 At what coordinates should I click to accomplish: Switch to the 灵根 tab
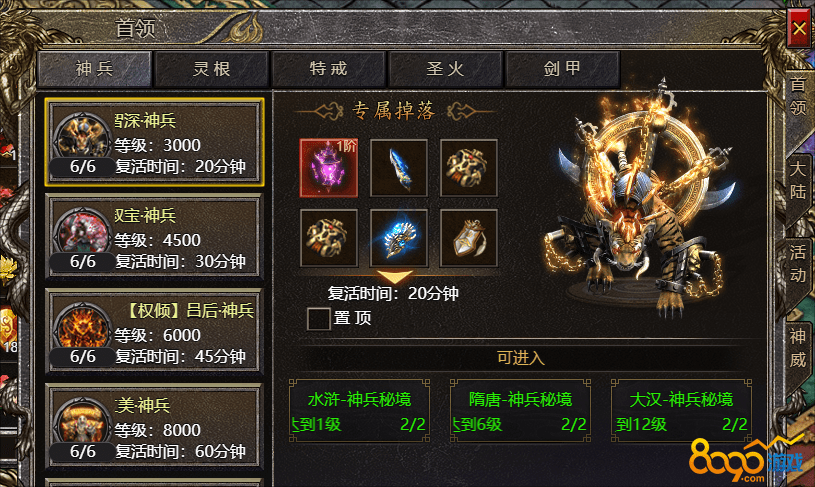[x=212, y=69]
